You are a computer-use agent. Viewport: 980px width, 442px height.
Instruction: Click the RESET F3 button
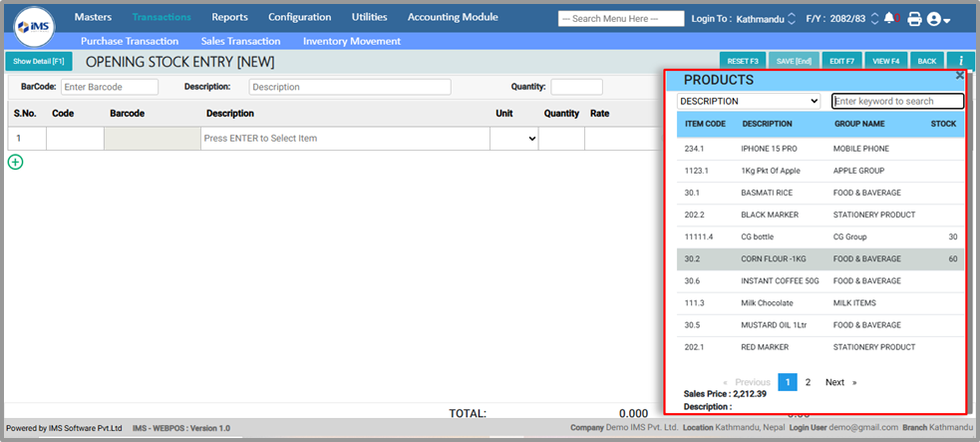tap(743, 61)
